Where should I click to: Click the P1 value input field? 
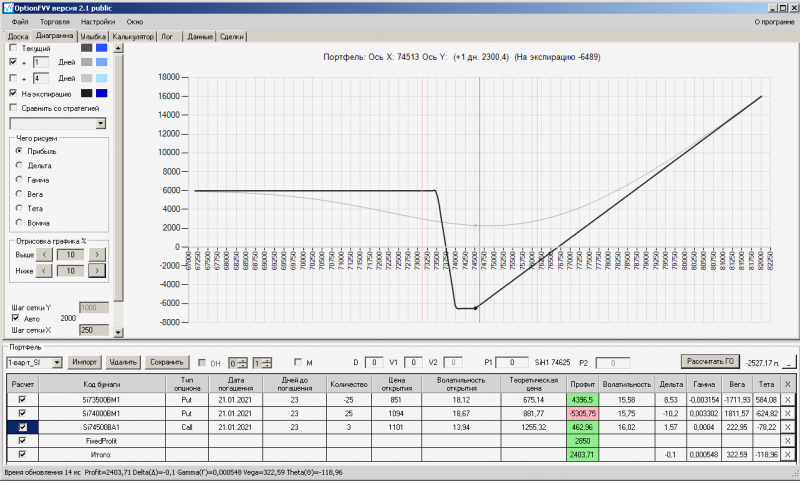pyautogui.click(x=511, y=363)
